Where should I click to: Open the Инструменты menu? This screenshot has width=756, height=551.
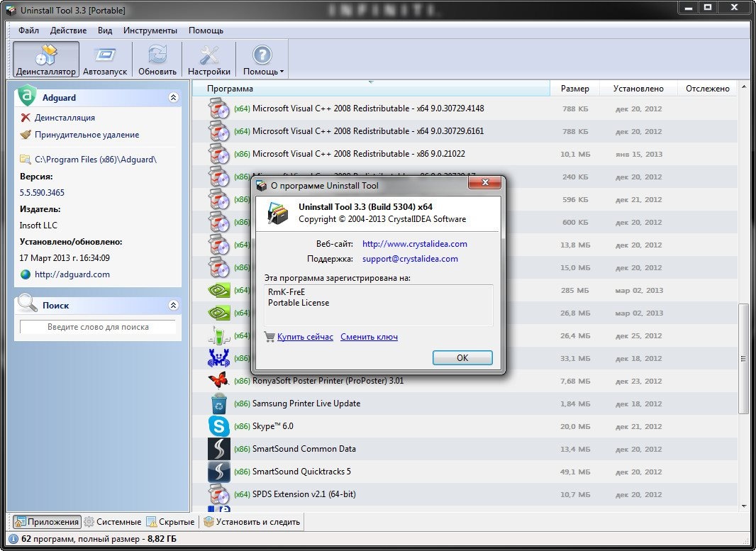150,30
